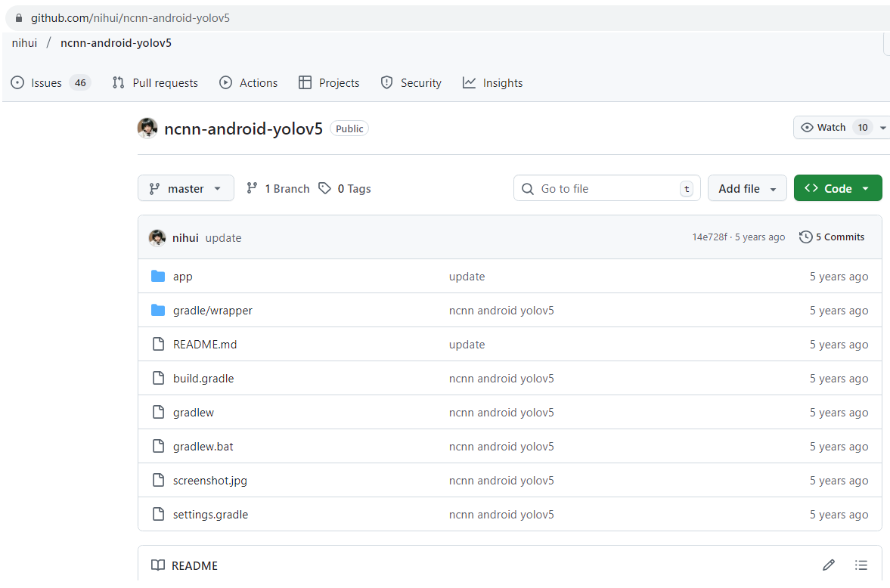The width and height of the screenshot is (890, 588).
Task: Open the app folder
Action: [183, 277]
